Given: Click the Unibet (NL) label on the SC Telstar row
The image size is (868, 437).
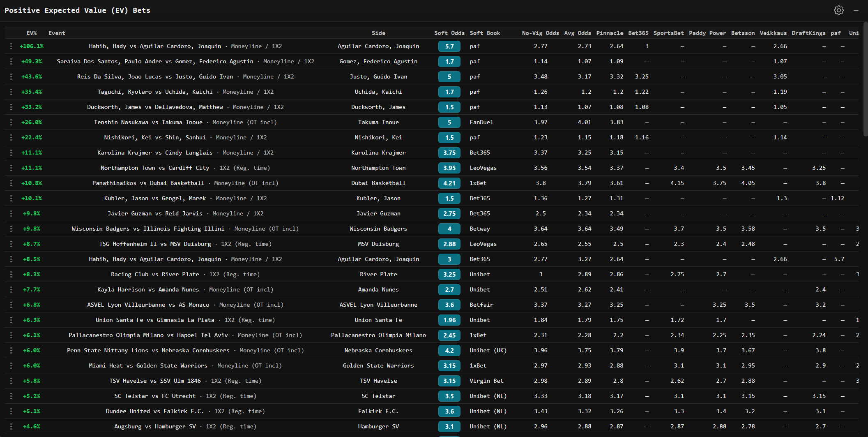Looking at the screenshot, I should [x=488, y=396].
